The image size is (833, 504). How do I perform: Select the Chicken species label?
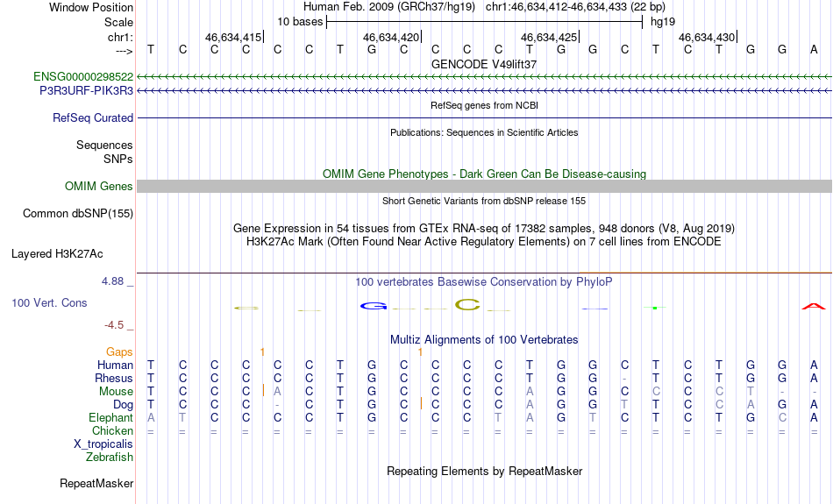[112, 430]
